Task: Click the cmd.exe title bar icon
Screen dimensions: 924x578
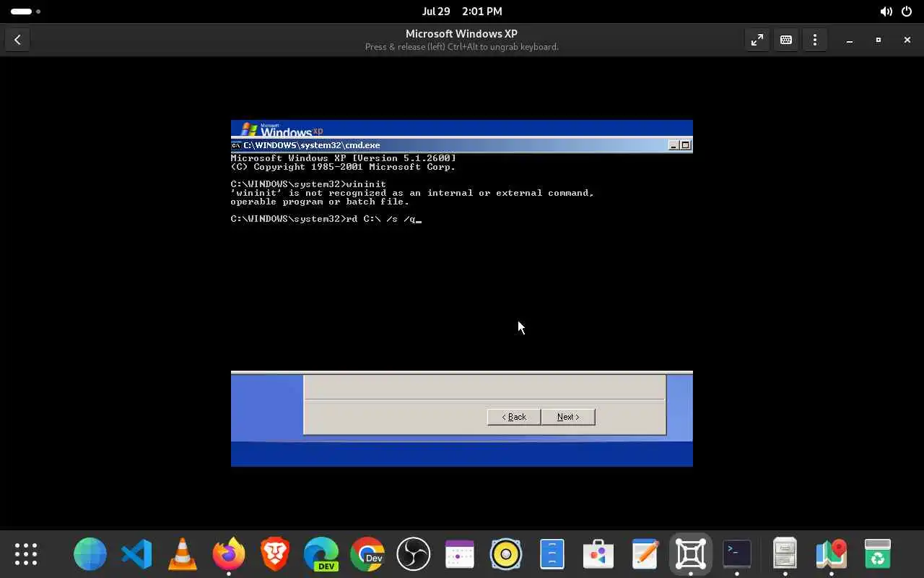Action: [x=236, y=145]
